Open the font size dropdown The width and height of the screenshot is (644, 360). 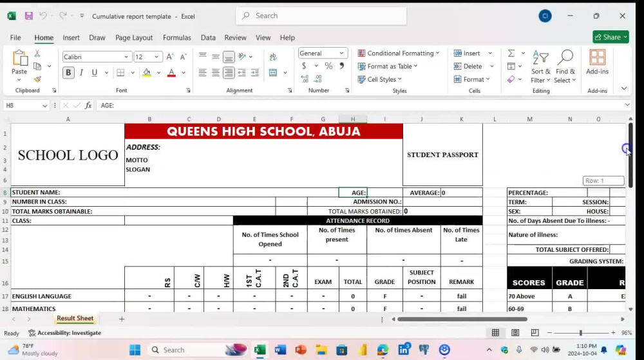tap(156, 57)
